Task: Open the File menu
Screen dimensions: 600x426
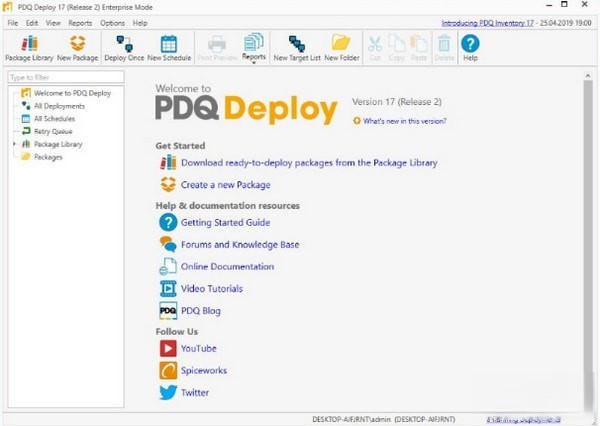Action: [x=13, y=23]
